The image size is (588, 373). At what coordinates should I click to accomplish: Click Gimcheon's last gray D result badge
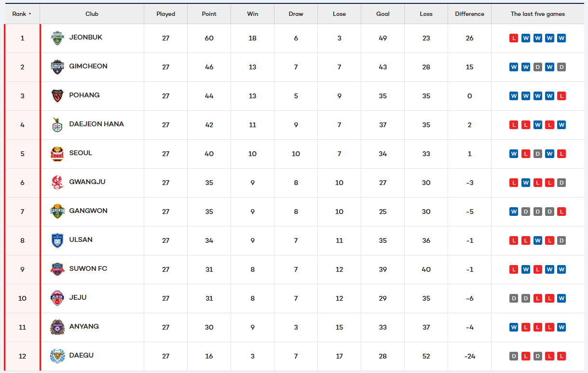[x=561, y=67]
